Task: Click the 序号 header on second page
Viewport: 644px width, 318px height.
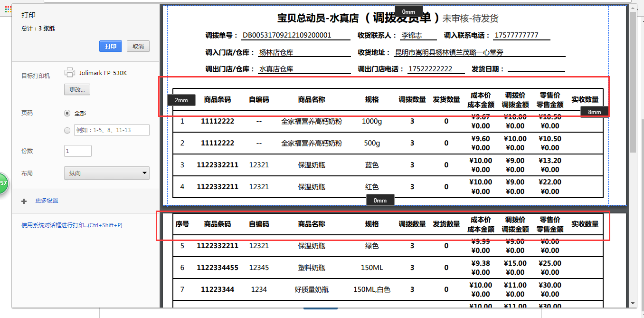Action: tap(182, 224)
